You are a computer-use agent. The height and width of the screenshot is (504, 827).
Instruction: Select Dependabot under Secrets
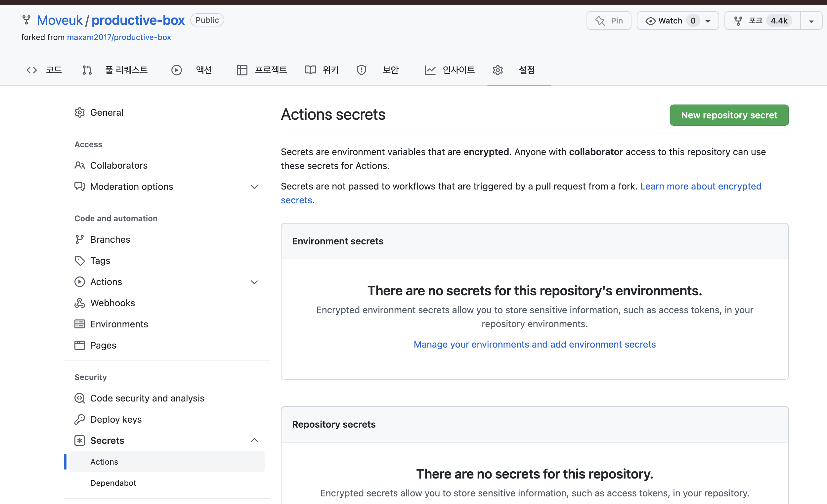coord(113,483)
